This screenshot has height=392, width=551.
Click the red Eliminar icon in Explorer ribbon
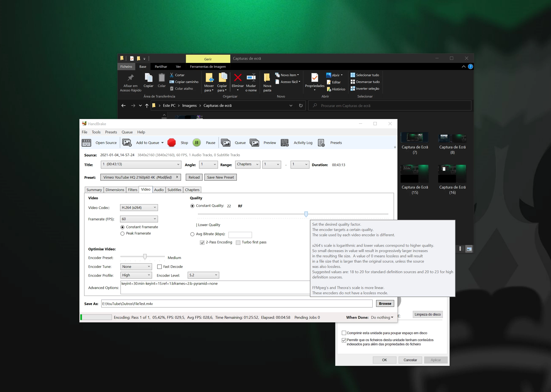point(238,78)
